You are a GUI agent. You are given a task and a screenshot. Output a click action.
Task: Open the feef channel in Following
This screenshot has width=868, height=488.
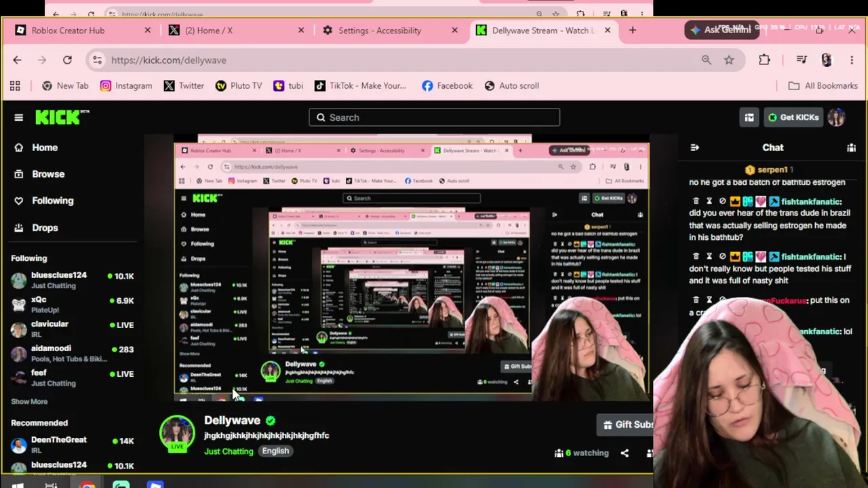(72, 378)
